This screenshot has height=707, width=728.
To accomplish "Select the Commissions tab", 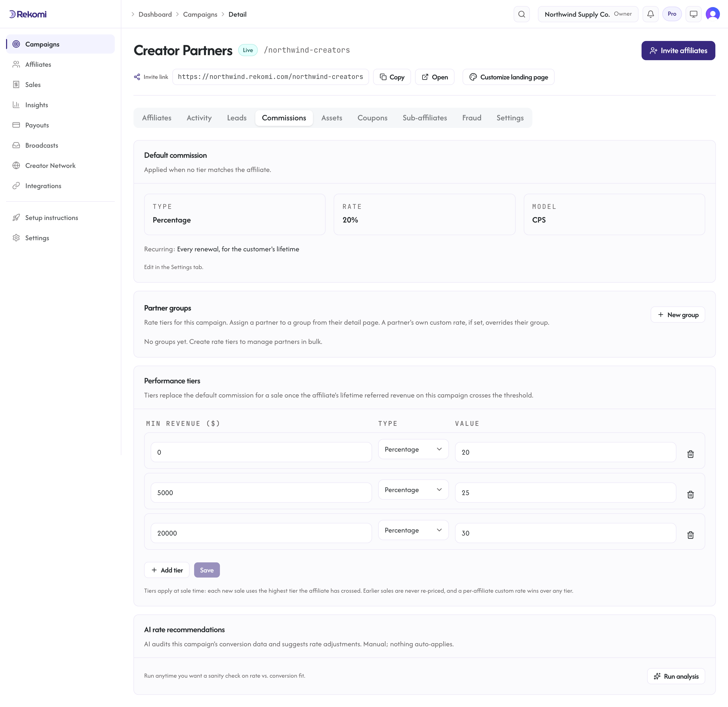I will click(x=284, y=118).
